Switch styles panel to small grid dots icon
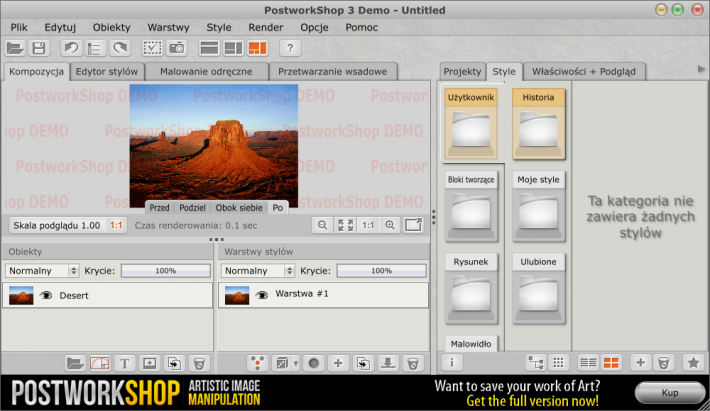This screenshot has width=710, height=411. pos(558,363)
